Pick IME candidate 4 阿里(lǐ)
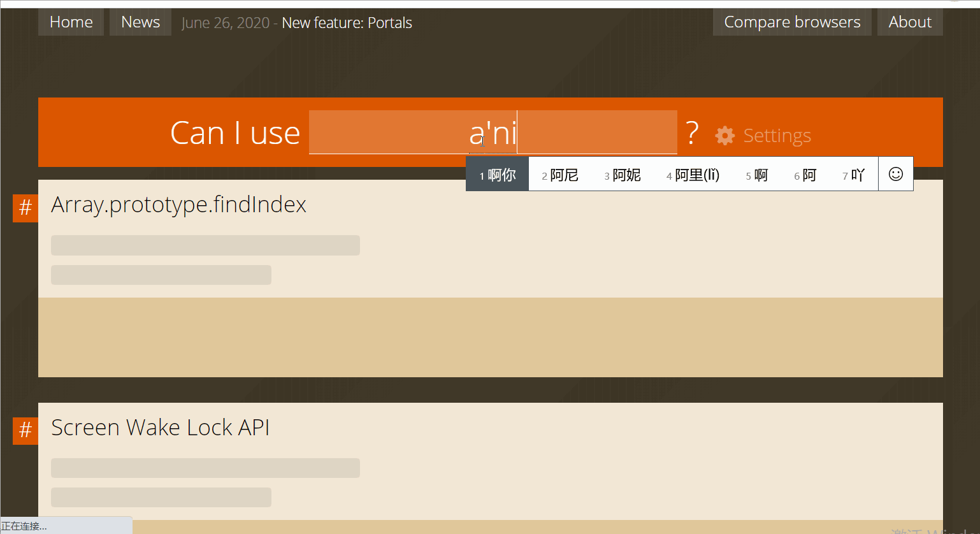This screenshot has height=534, width=980. tap(693, 175)
